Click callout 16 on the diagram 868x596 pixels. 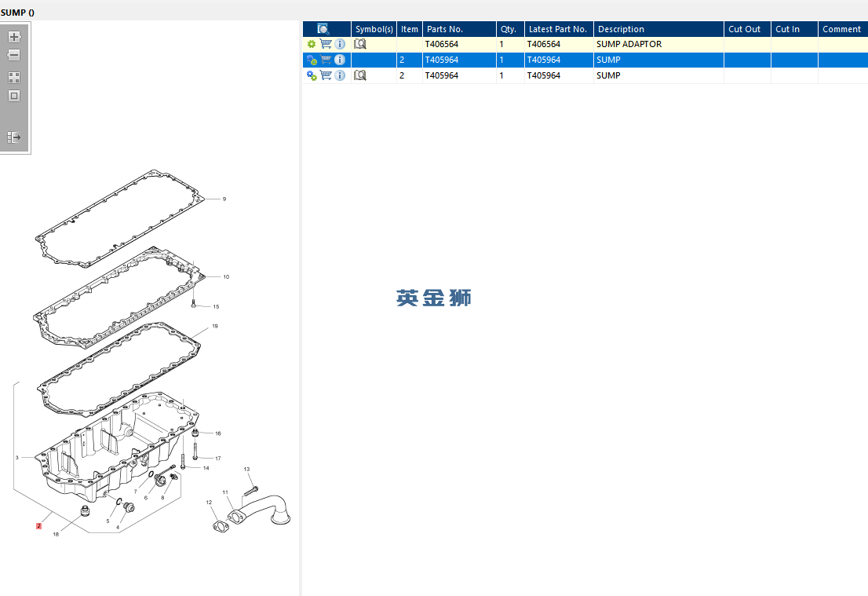pos(218,433)
